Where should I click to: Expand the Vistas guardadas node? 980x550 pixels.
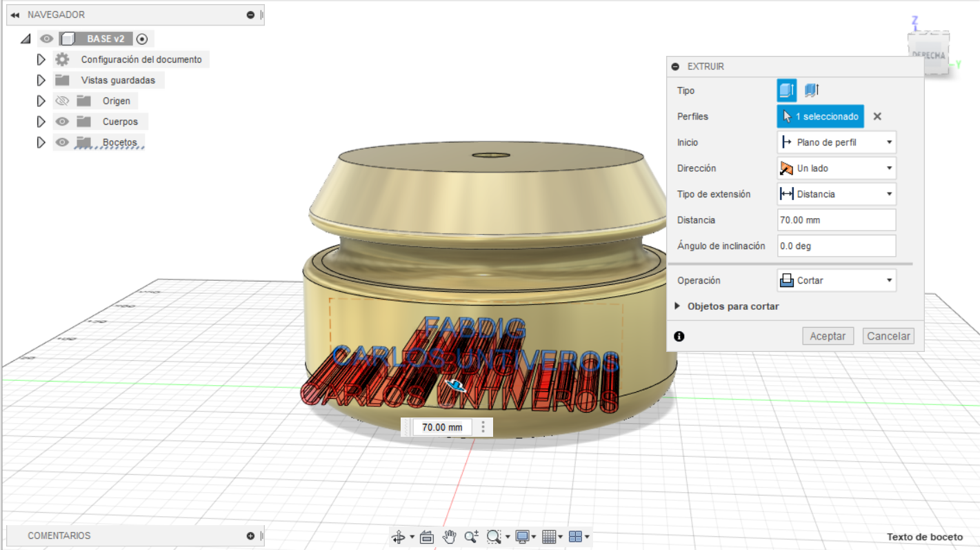coord(41,80)
